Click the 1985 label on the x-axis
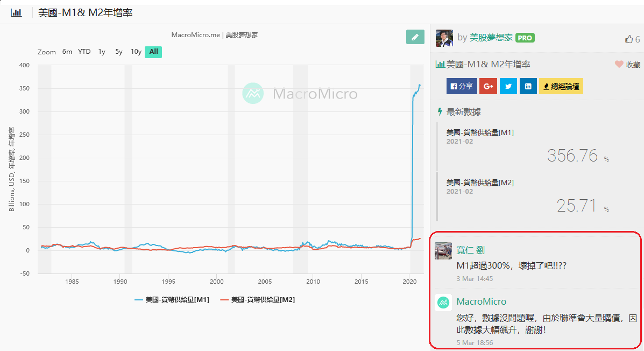 click(x=72, y=282)
